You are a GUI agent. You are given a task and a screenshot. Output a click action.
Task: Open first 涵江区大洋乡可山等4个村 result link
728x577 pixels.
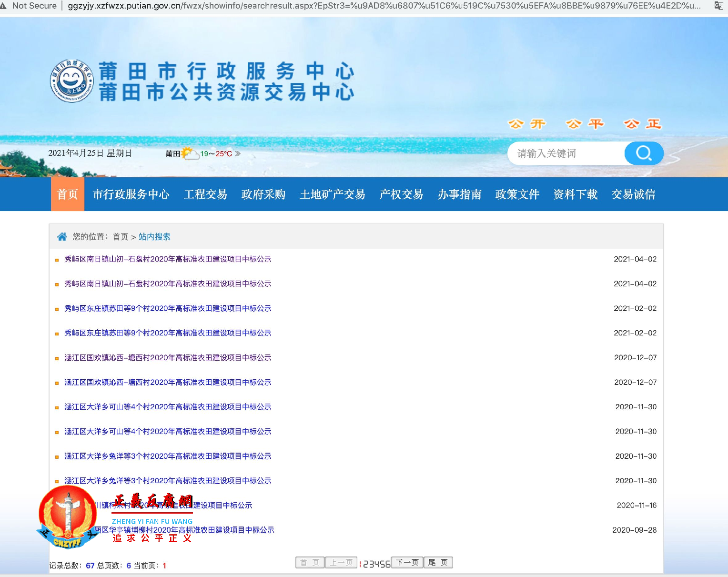click(168, 407)
